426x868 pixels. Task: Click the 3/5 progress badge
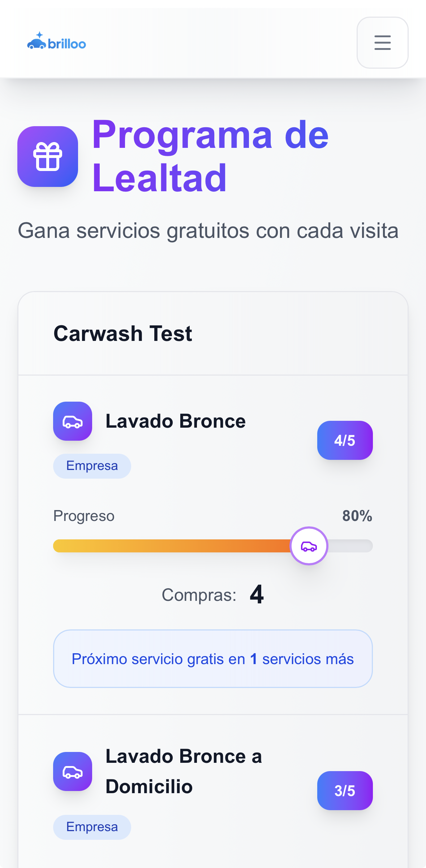click(x=345, y=791)
